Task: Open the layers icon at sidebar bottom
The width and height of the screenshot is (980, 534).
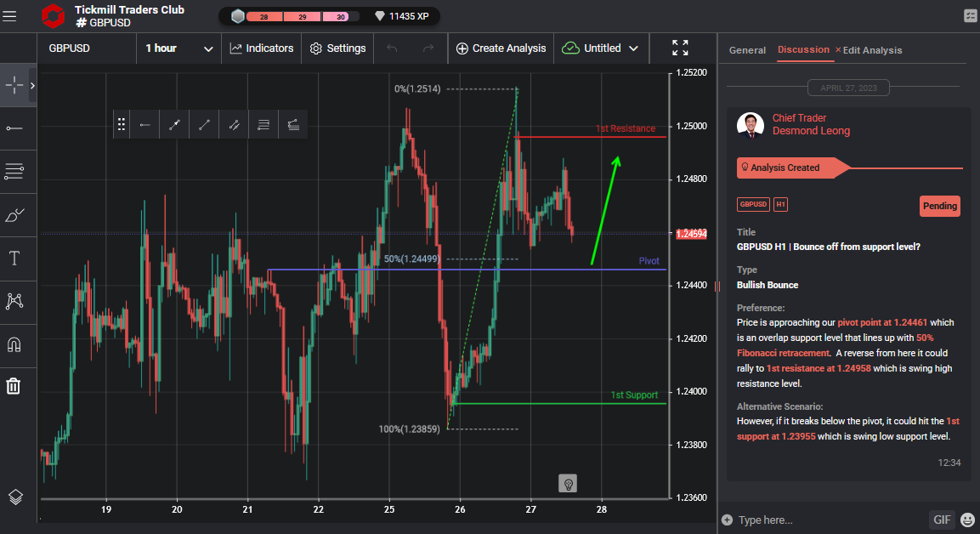Action: pos(15,497)
